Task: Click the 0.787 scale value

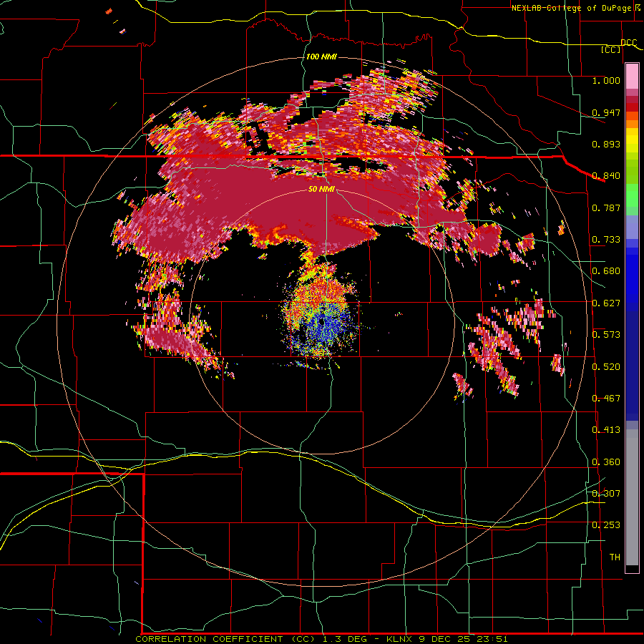Action: coord(606,208)
